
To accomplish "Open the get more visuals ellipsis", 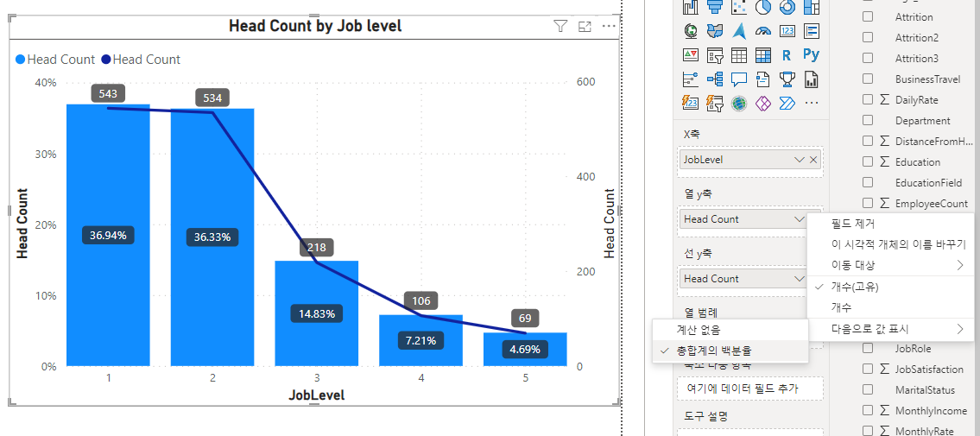I will (812, 103).
